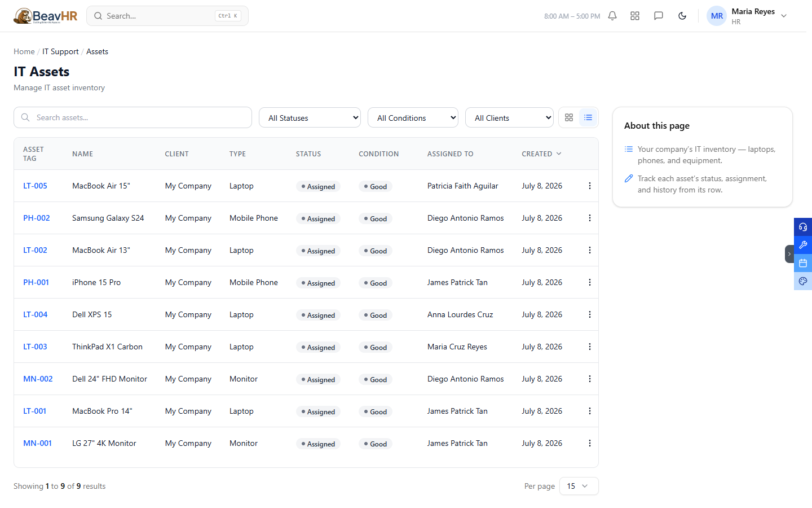Click the Status column header

pos(308,154)
